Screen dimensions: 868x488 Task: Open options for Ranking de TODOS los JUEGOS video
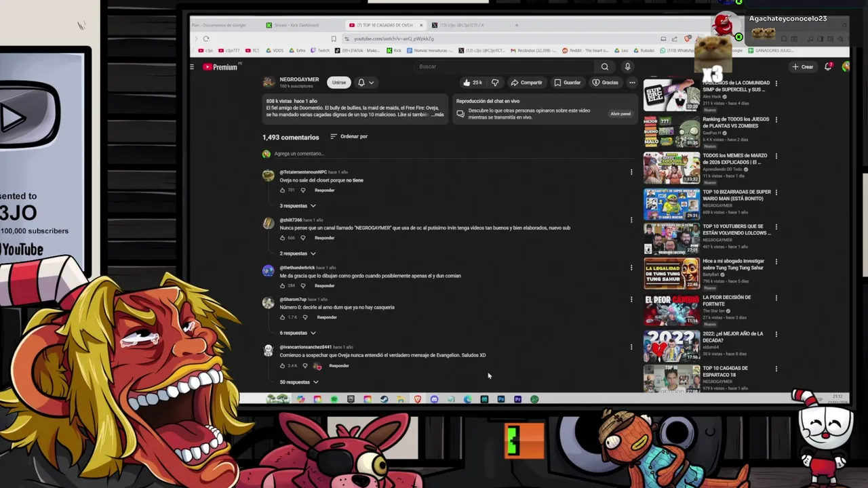tap(776, 120)
